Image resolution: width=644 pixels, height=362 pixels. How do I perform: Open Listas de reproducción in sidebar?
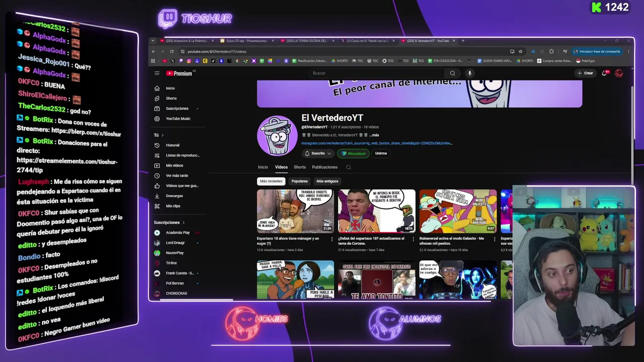[182, 155]
